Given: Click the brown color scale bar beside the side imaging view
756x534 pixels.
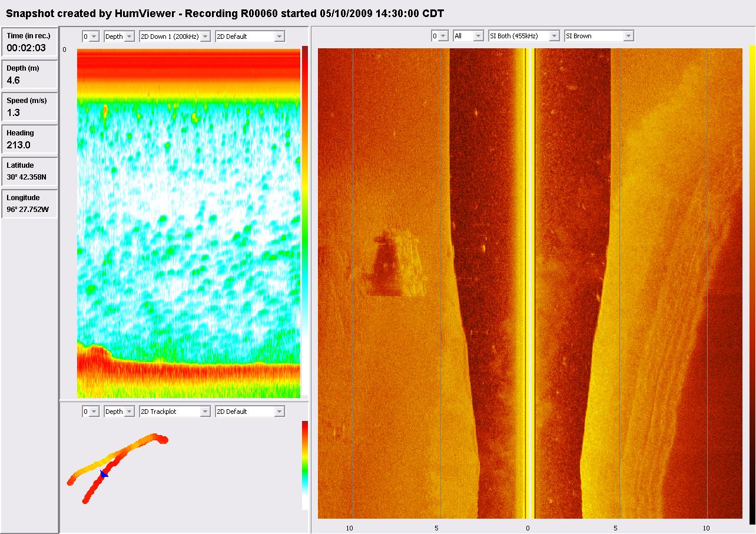Looking at the screenshot, I should point(752,283).
